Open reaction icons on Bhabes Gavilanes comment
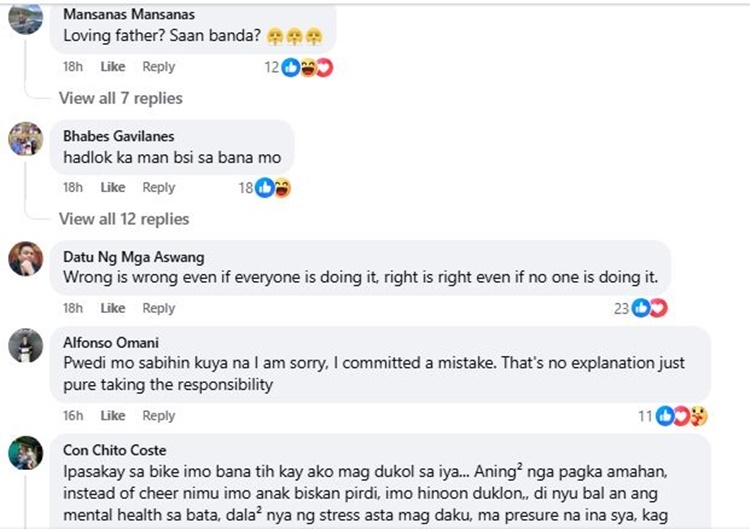750x529 pixels. click(x=273, y=187)
